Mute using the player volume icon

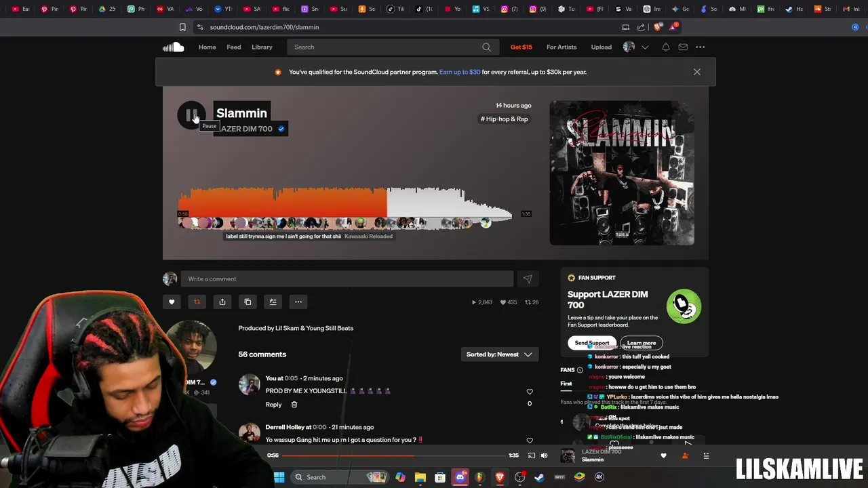tap(544, 455)
